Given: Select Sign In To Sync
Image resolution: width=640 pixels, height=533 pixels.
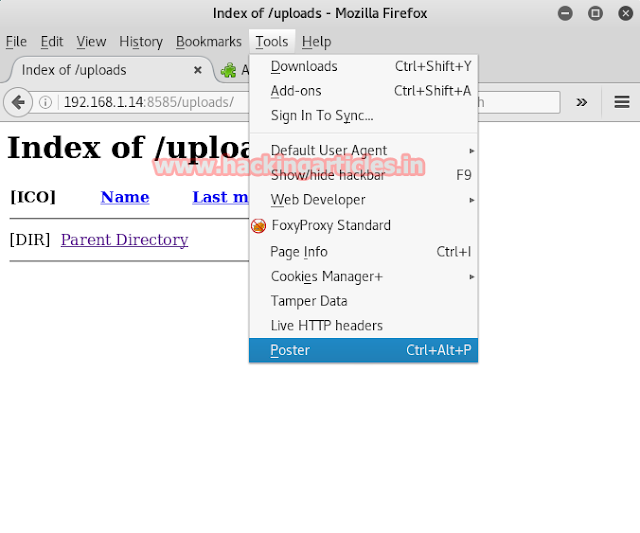Looking at the screenshot, I should [x=363, y=115].
